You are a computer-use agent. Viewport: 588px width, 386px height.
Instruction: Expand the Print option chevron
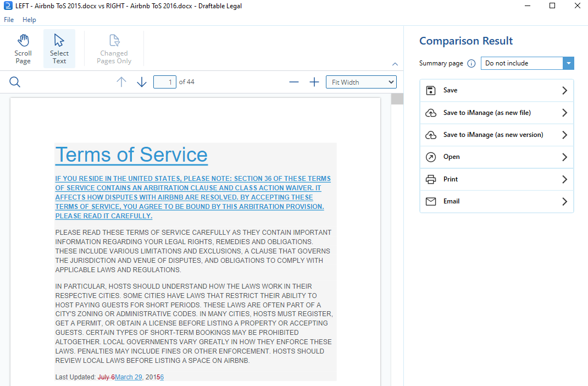565,179
